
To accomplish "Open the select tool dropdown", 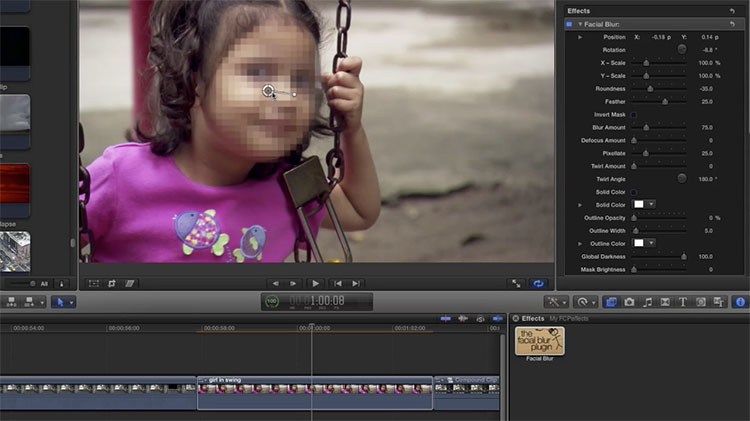I will click(x=63, y=301).
